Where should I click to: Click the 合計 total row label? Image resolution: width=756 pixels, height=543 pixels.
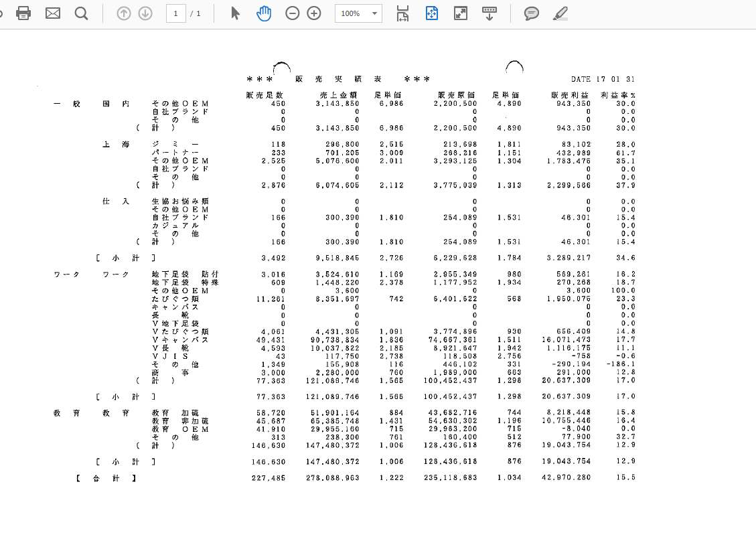[106, 477]
